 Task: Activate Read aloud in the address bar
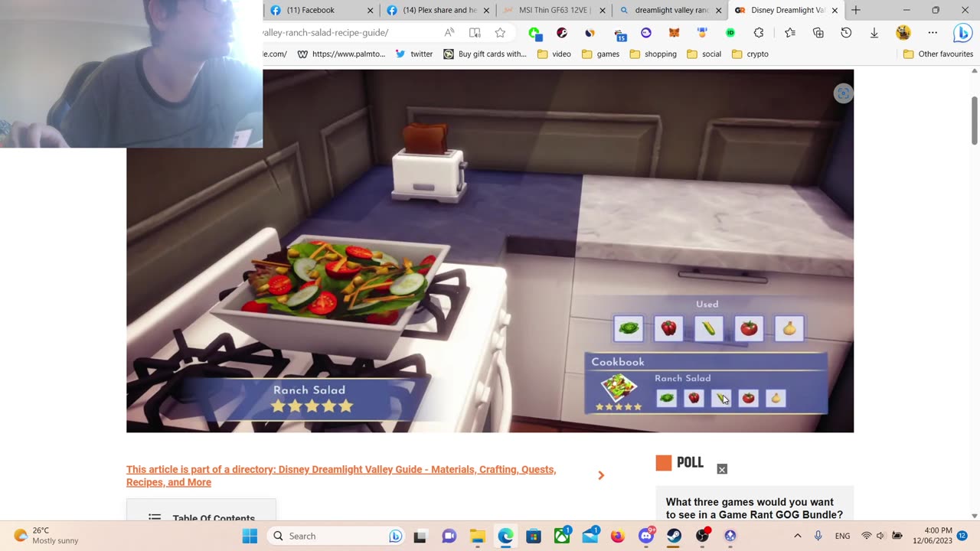click(x=449, y=33)
